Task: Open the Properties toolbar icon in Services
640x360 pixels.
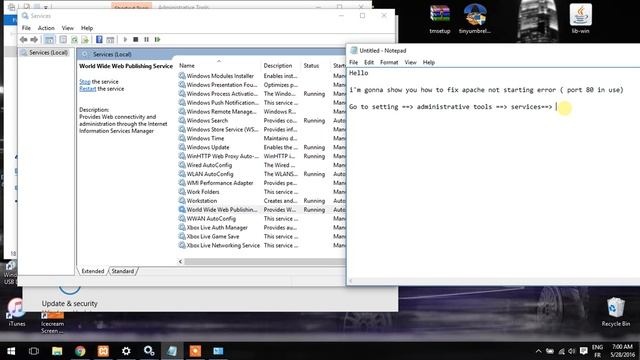Action: pyautogui.click(x=63, y=40)
